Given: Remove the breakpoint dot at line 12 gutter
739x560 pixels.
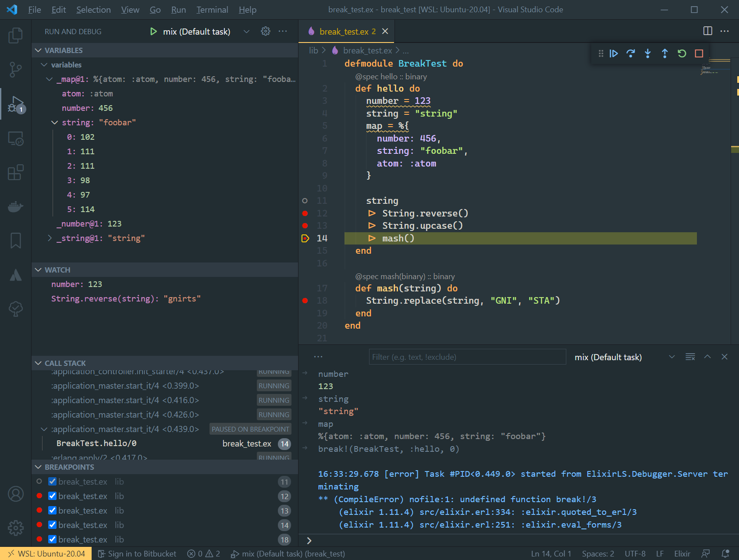Looking at the screenshot, I should click(305, 213).
